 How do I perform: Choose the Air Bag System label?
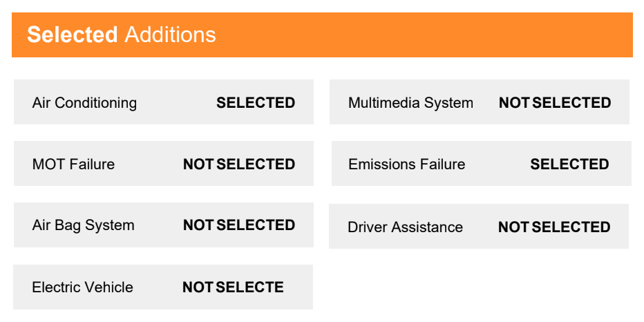pyautogui.click(x=84, y=225)
